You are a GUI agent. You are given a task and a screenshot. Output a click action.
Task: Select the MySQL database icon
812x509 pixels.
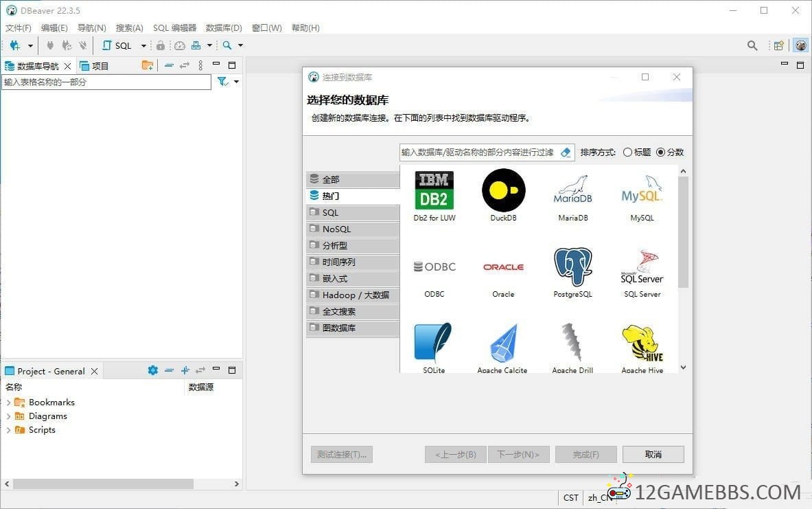(x=642, y=196)
